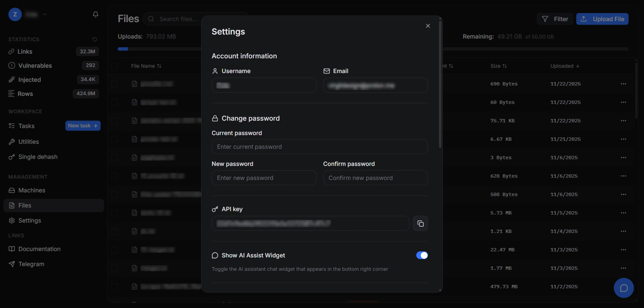Click the Z user avatar

(x=15, y=14)
